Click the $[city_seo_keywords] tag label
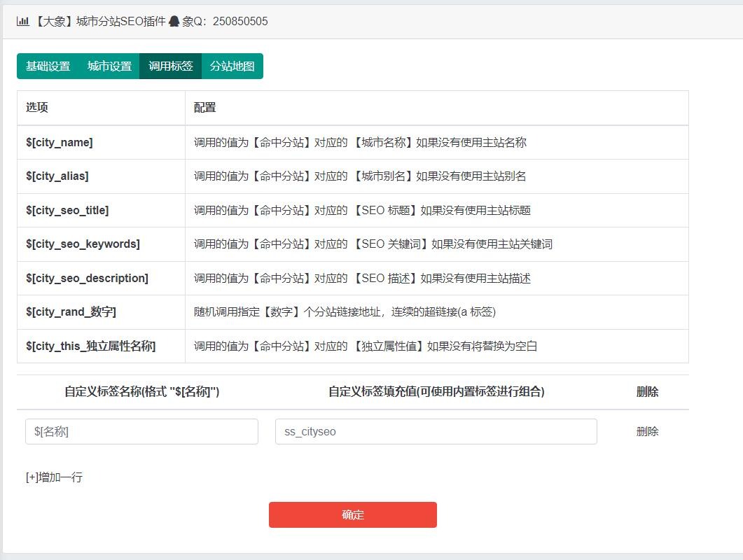The height and width of the screenshot is (560, 743). click(x=83, y=244)
